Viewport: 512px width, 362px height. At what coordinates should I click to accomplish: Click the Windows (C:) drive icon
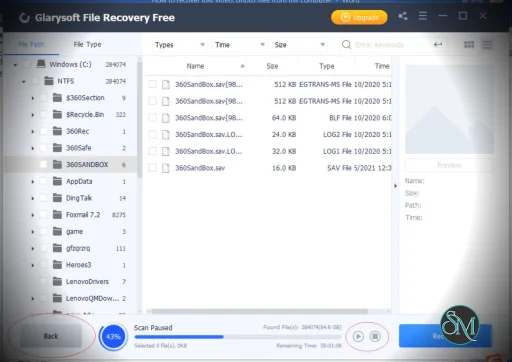click(41, 64)
